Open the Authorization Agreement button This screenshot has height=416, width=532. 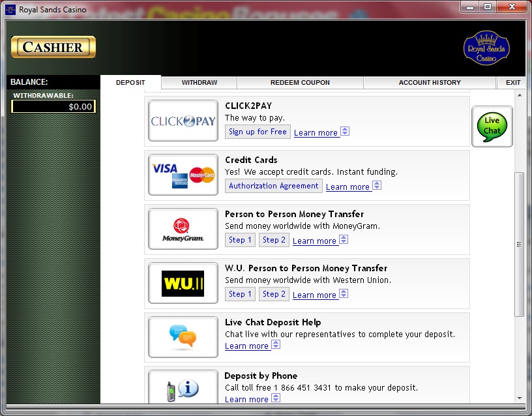click(274, 186)
